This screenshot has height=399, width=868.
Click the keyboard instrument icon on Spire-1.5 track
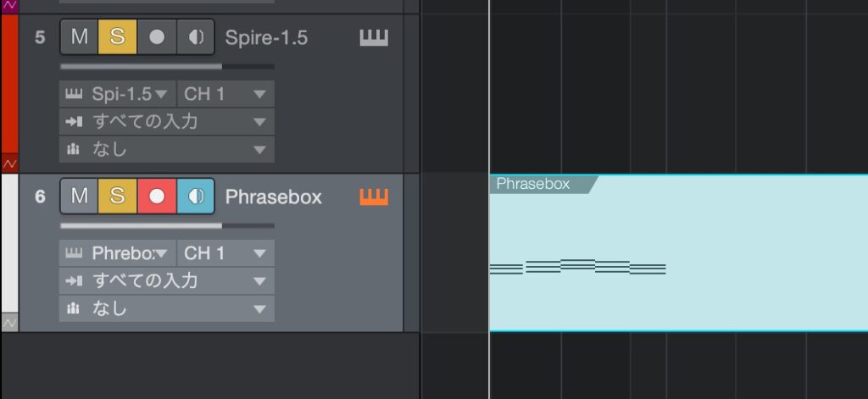click(x=374, y=37)
